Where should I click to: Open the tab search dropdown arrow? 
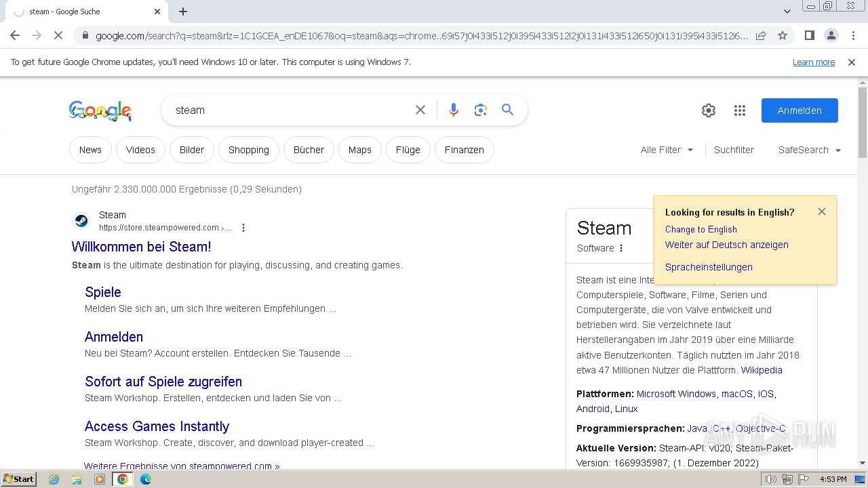[x=787, y=12]
